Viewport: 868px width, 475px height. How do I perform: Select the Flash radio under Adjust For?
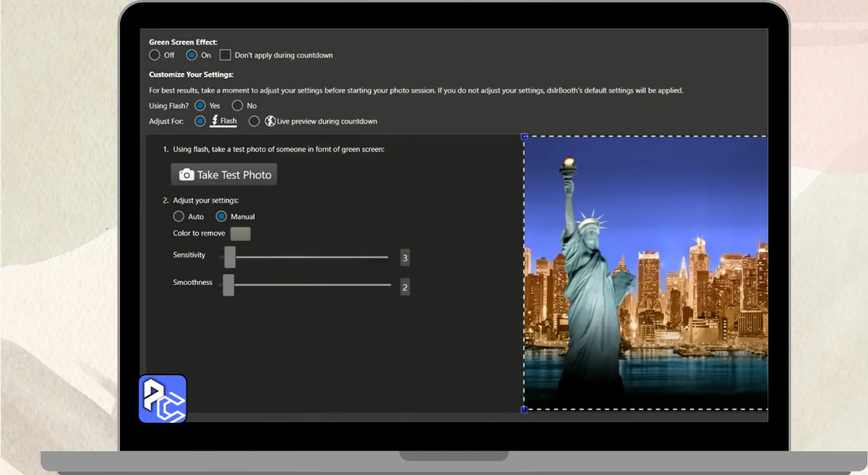pos(200,121)
